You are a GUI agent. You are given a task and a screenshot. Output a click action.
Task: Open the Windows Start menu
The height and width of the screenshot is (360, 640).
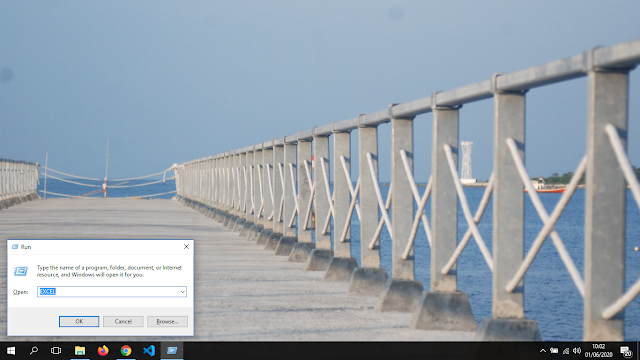(x=11, y=351)
